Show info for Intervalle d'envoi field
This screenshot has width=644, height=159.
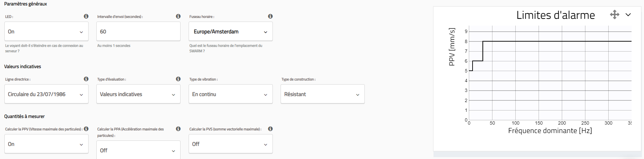(178, 16)
